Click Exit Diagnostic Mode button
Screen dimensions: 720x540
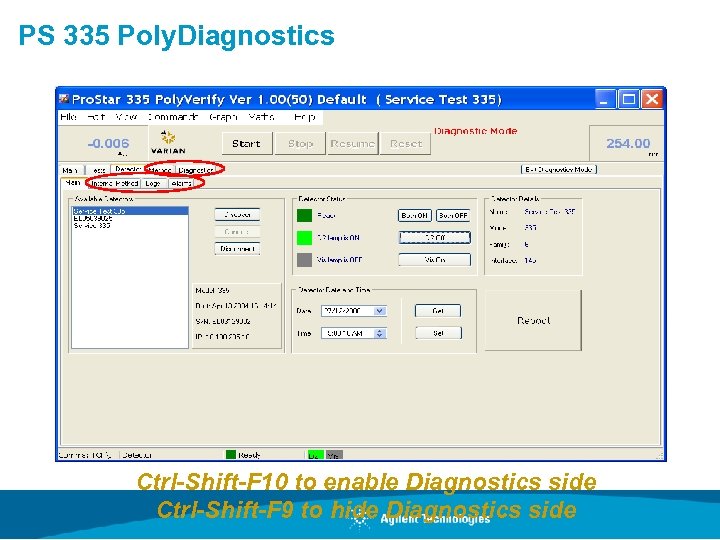tap(558, 169)
